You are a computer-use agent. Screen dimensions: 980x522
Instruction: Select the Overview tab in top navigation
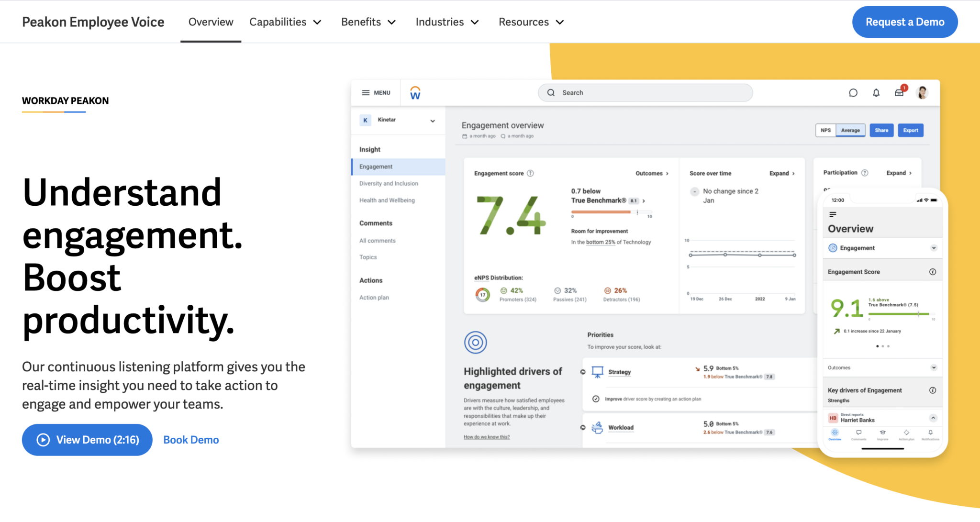(x=211, y=22)
